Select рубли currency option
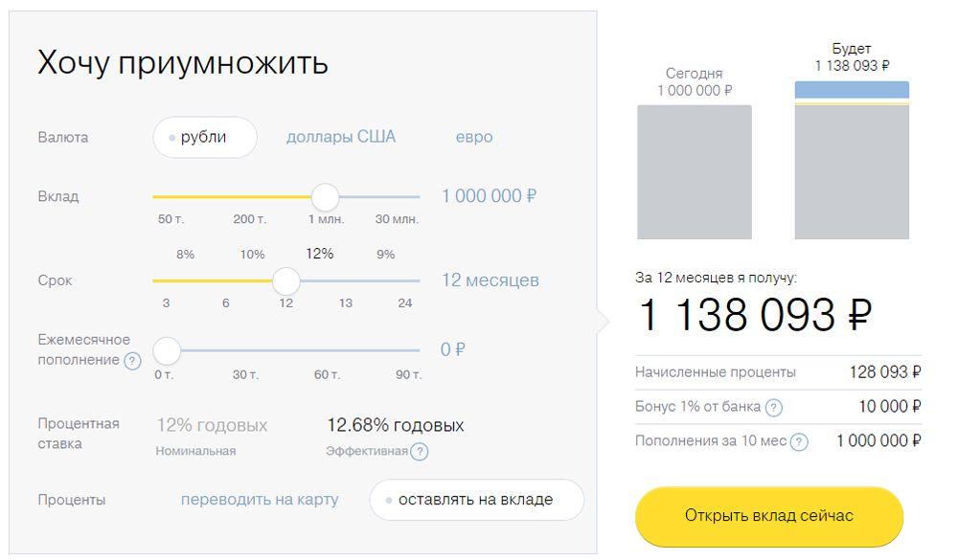This screenshot has width=958, height=560. [204, 137]
